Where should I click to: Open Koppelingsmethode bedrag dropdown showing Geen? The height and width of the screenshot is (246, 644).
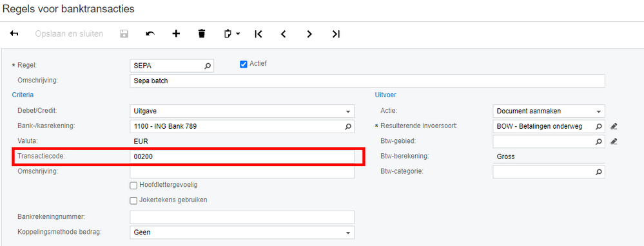pyautogui.click(x=242, y=232)
